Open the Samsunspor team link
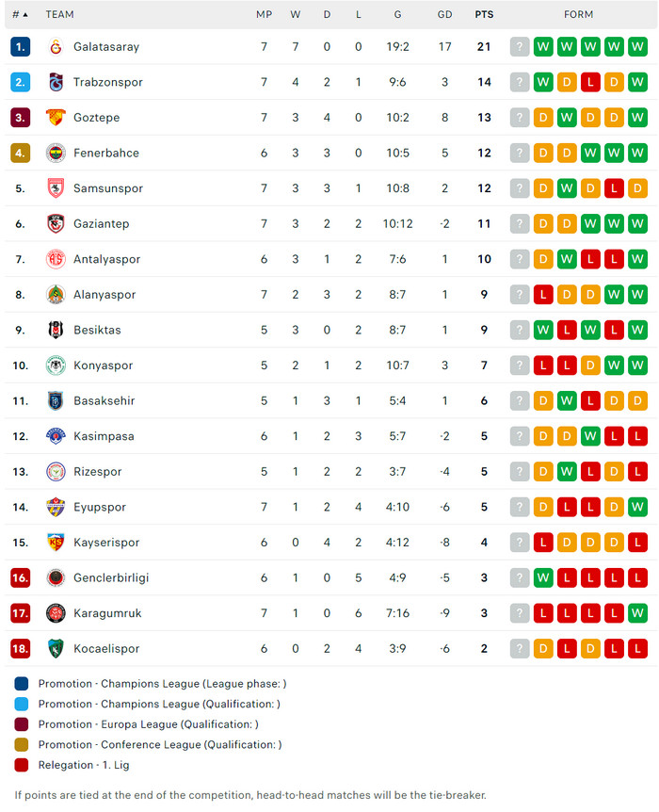The width and height of the screenshot is (659, 812). tap(108, 188)
